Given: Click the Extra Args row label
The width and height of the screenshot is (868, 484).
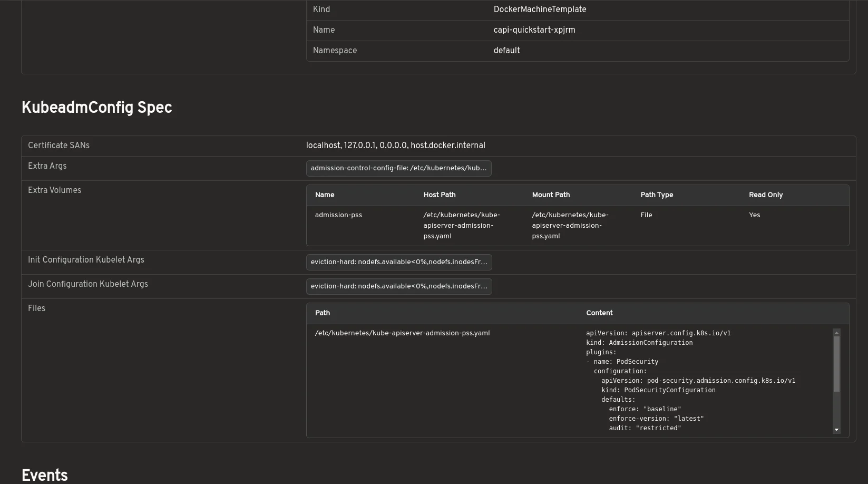Looking at the screenshot, I should (47, 166).
